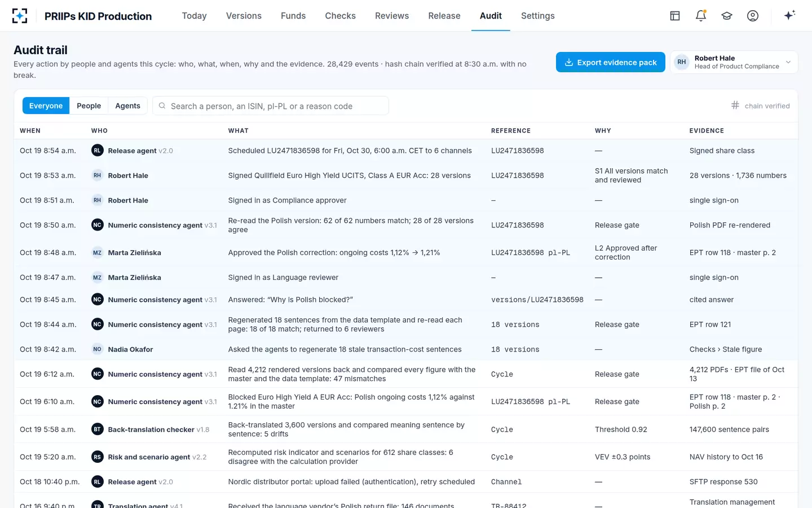Click the WHEN column header

tap(30, 130)
